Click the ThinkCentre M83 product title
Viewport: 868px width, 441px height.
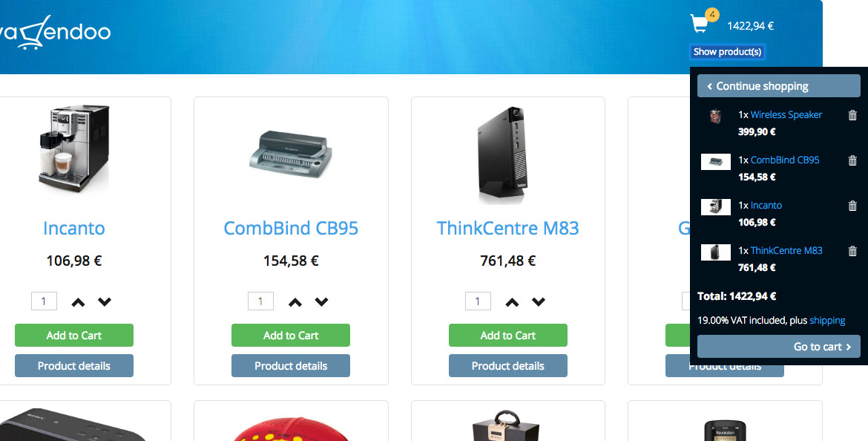pyautogui.click(x=507, y=228)
